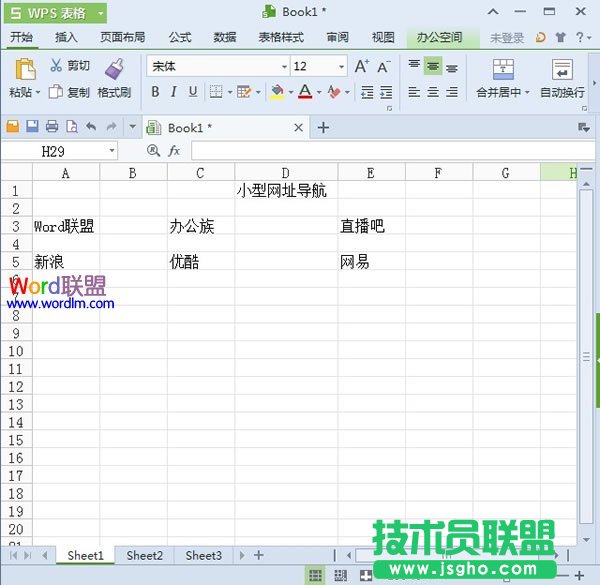Select cell containing 小型网址导航

tap(286, 190)
